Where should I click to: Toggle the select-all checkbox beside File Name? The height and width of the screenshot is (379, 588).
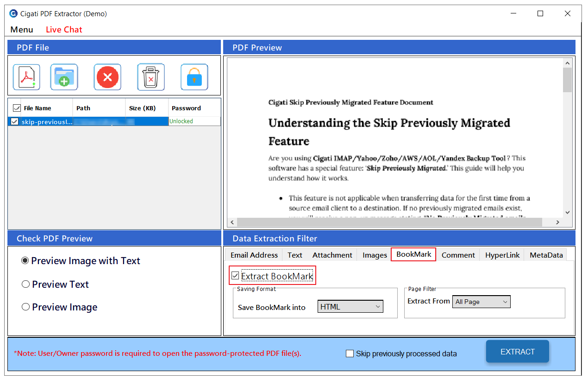tap(17, 108)
